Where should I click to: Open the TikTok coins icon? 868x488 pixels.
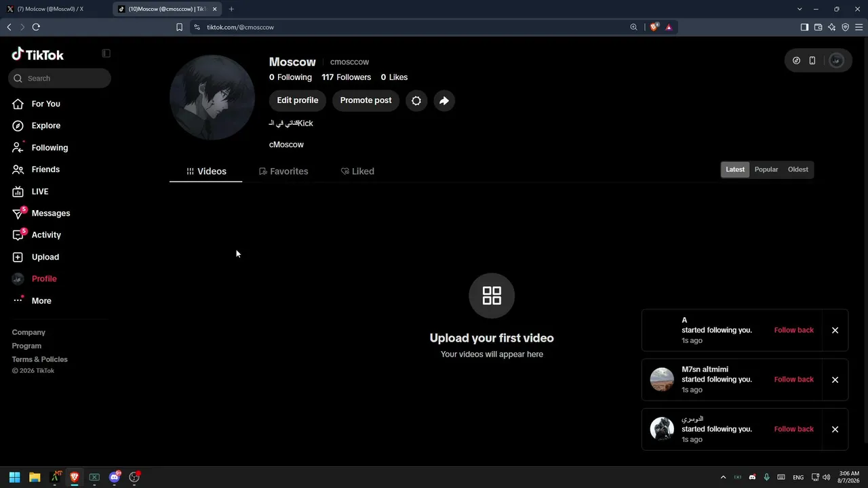click(797, 60)
